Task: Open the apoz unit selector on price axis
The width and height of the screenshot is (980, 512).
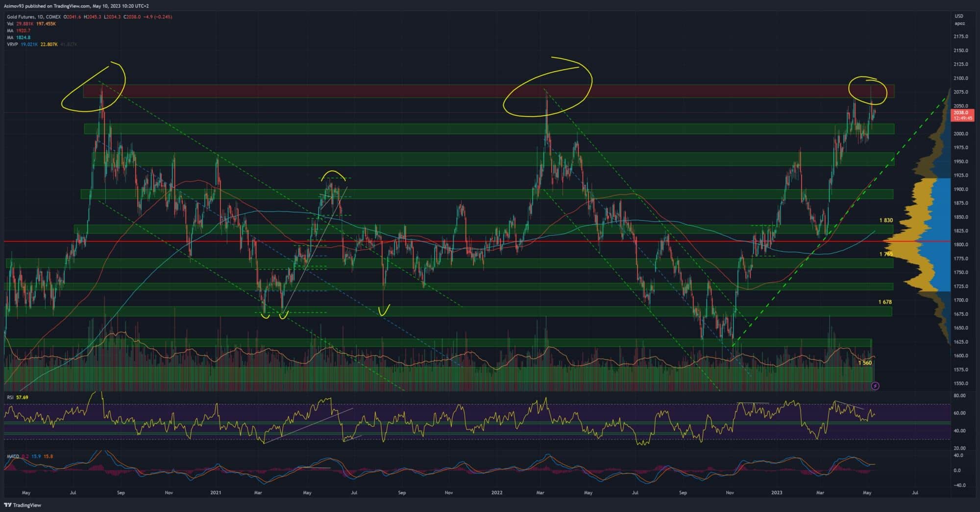Action: (959, 23)
